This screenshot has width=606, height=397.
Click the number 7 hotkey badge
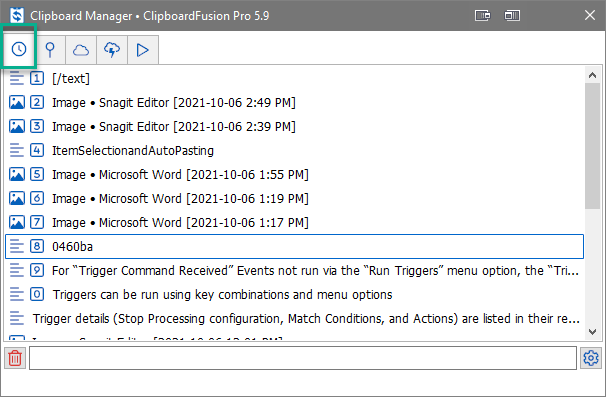[37, 222]
